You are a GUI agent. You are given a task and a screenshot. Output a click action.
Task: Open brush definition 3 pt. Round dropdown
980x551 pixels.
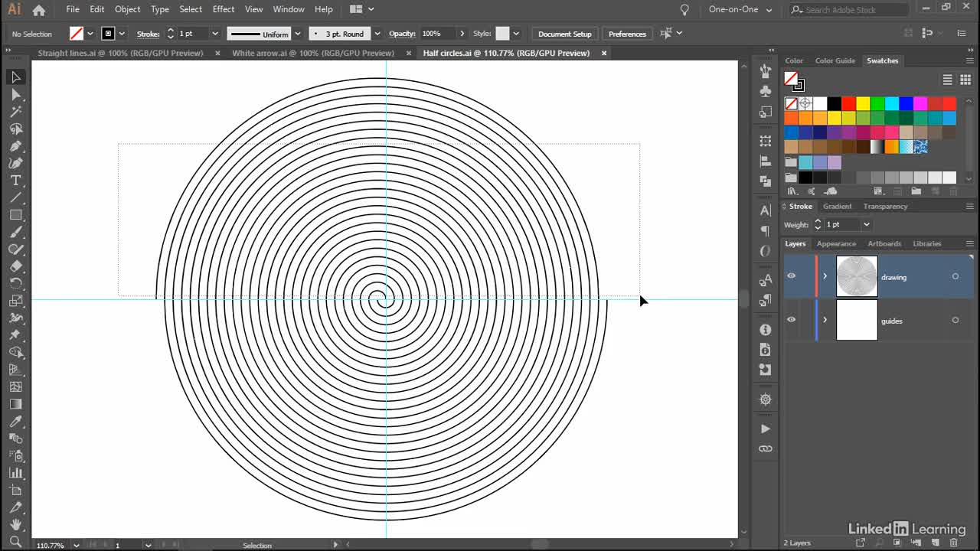click(377, 34)
